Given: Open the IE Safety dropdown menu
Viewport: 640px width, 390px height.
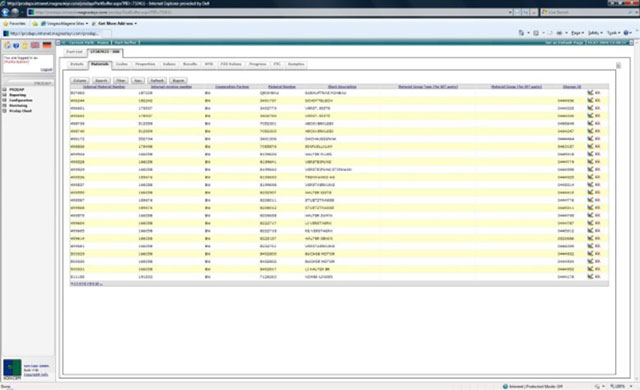Looking at the screenshot, I should (595, 33).
